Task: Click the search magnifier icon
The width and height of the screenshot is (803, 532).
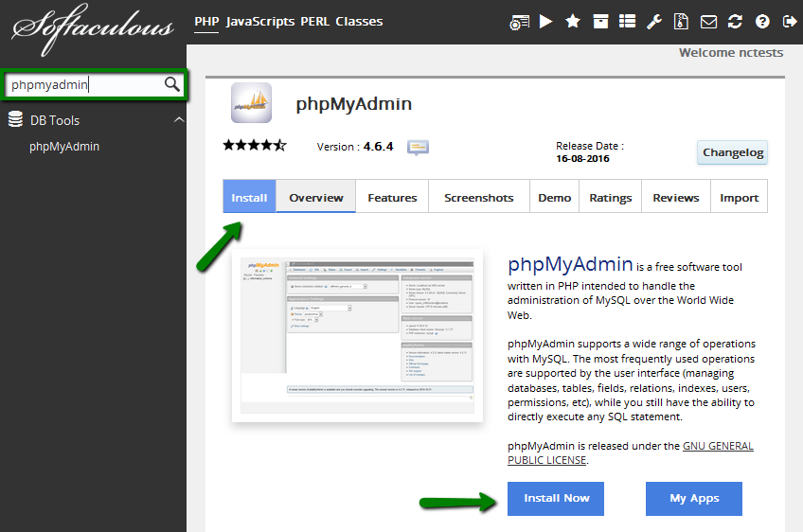Action: pyautogui.click(x=172, y=84)
